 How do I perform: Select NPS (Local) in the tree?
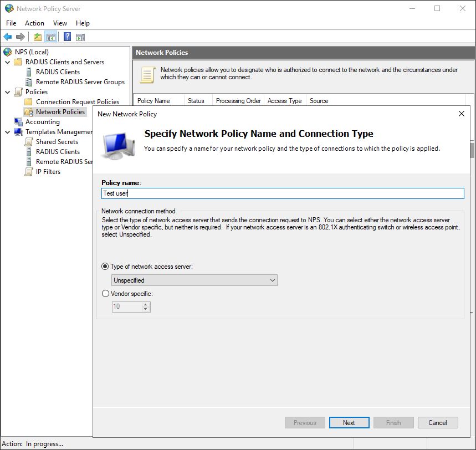click(32, 52)
